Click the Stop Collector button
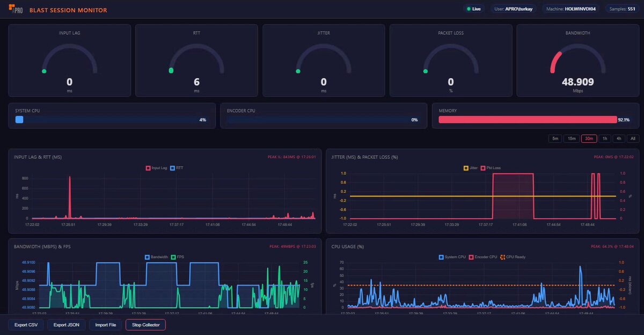Image resolution: width=644 pixels, height=335 pixels. click(x=145, y=325)
